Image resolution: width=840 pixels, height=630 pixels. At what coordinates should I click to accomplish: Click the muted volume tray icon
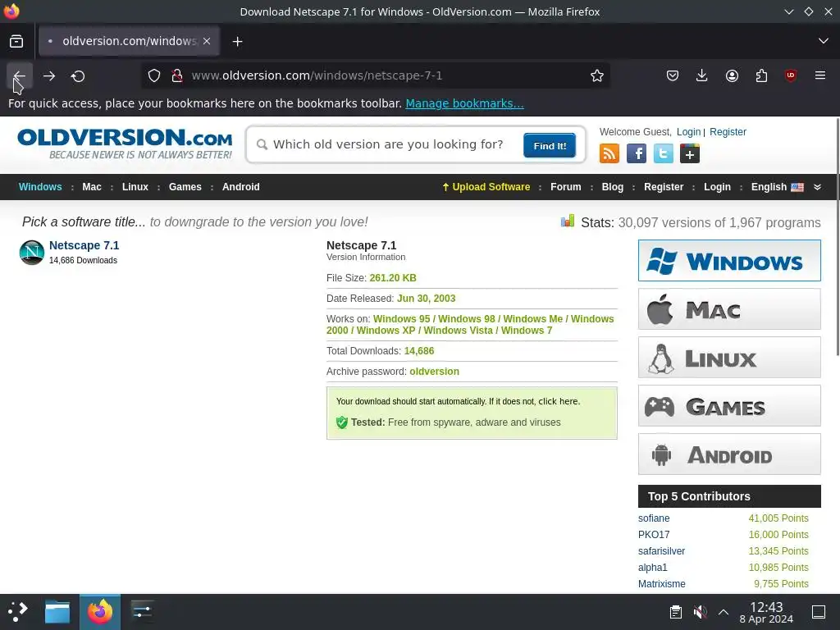[x=700, y=612]
